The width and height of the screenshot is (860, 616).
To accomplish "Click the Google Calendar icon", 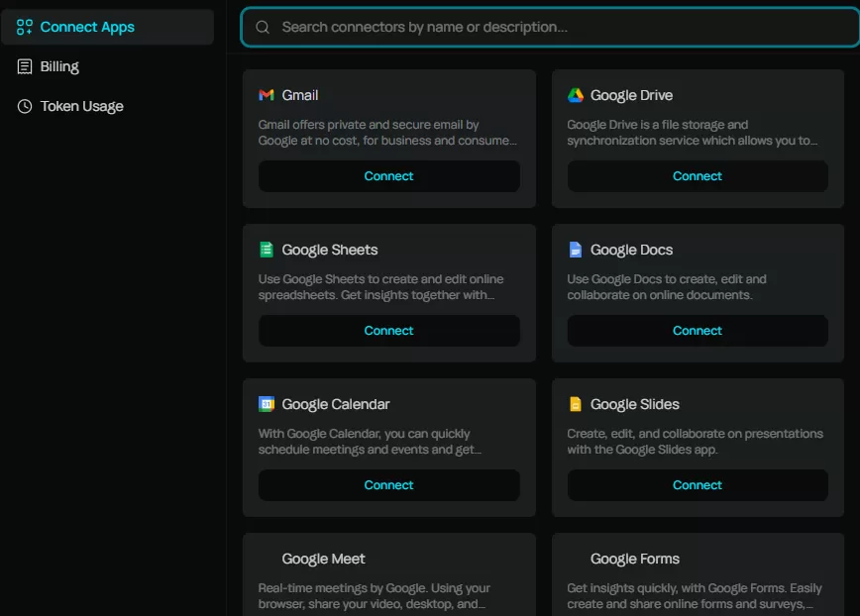I will 267,404.
